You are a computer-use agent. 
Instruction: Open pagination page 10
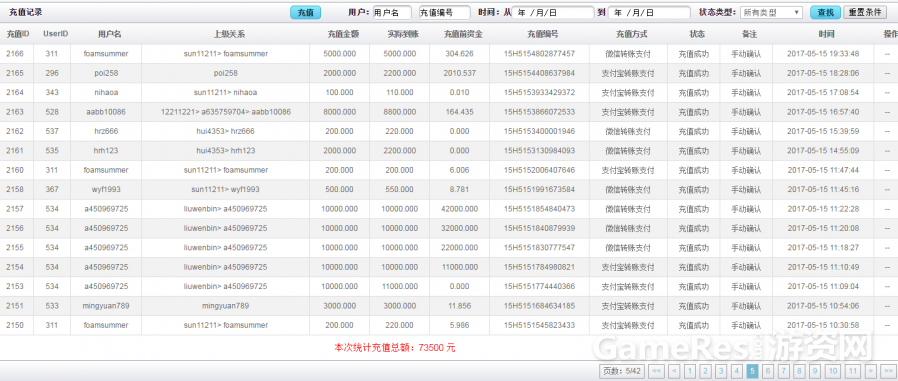(x=832, y=371)
